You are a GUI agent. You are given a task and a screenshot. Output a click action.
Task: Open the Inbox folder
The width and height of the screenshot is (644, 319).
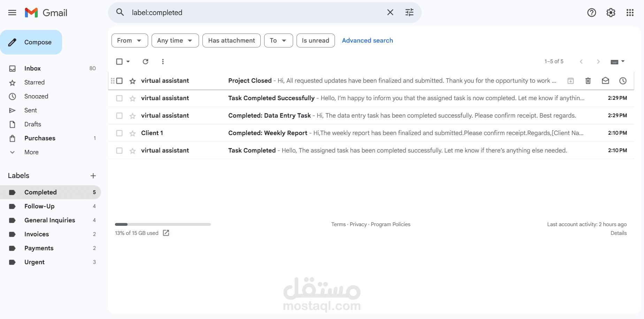pos(51,68)
